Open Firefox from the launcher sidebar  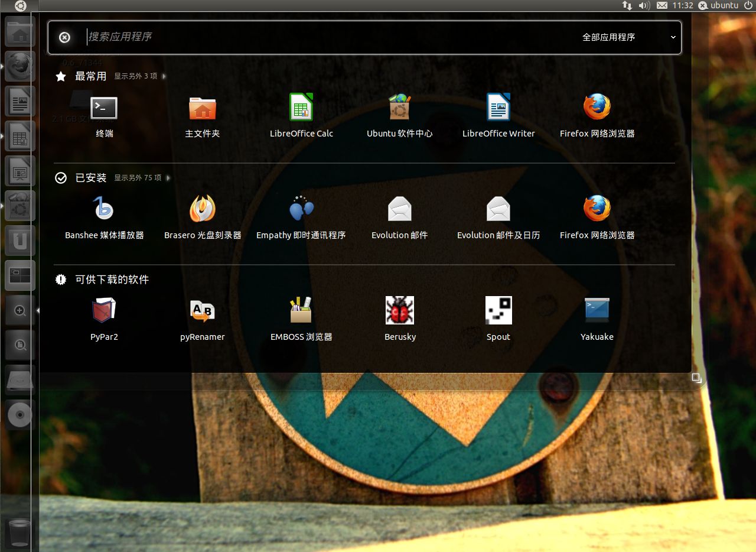click(x=20, y=66)
